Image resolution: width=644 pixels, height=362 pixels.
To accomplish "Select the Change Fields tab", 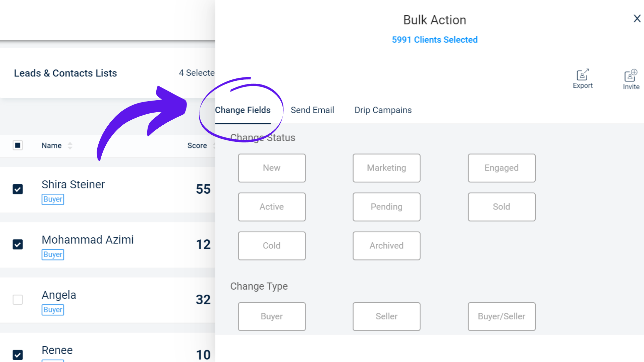I will point(243,110).
